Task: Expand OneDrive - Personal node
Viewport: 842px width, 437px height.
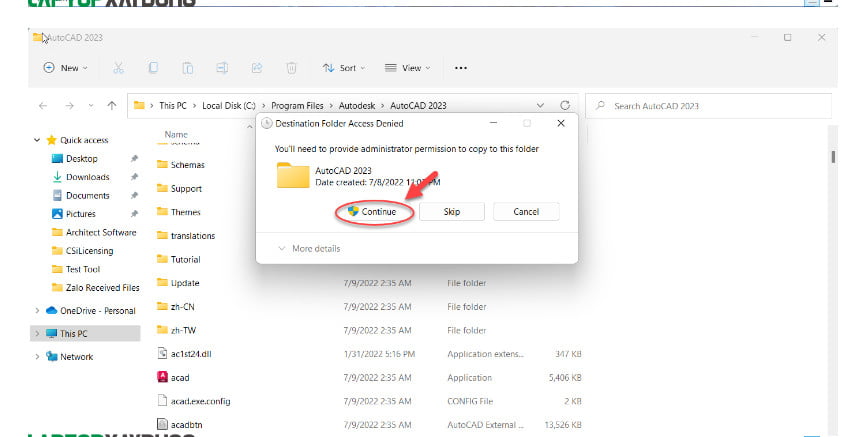Action: tap(37, 310)
